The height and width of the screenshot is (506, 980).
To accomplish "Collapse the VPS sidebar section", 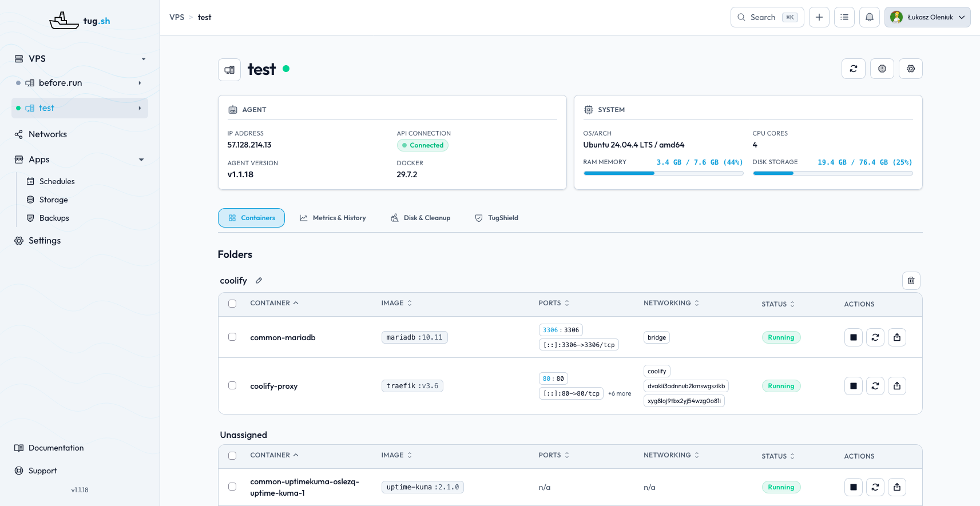I will pos(144,59).
